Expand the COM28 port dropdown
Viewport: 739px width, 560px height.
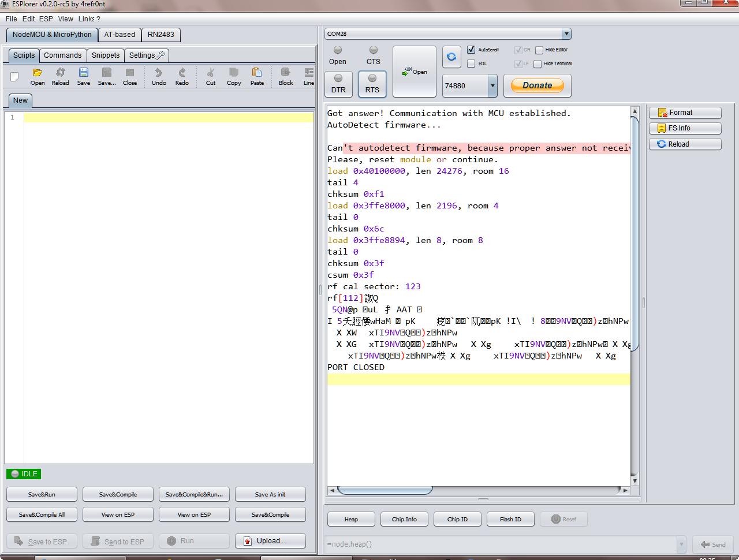point(566,34)
